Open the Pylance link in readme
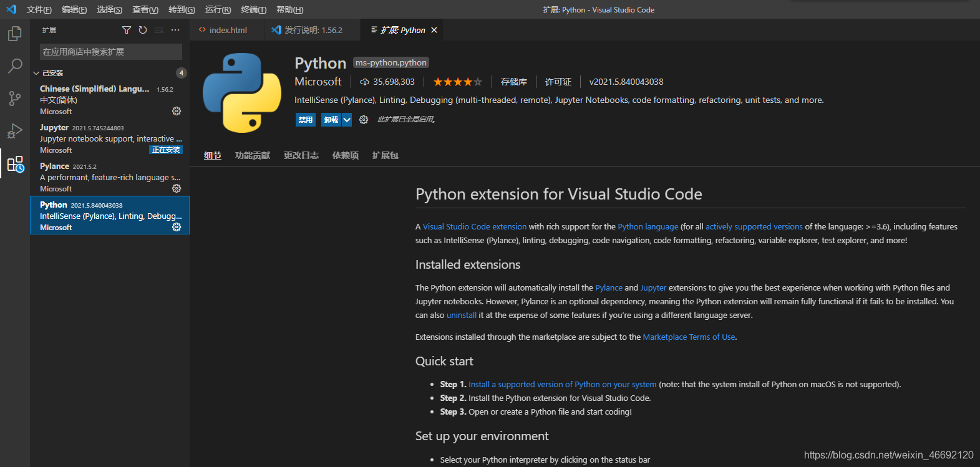Viewport: 980px width, 467px height. coord(609,288)
